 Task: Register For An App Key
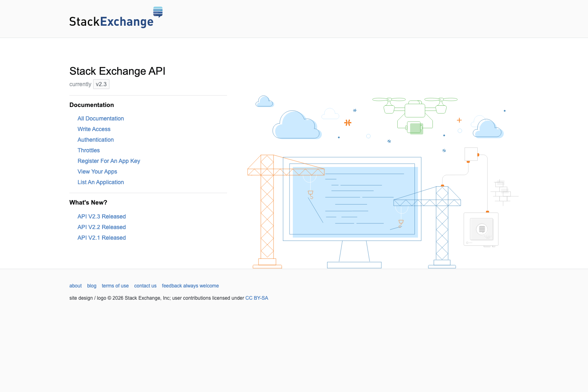(x=109, y=161)
